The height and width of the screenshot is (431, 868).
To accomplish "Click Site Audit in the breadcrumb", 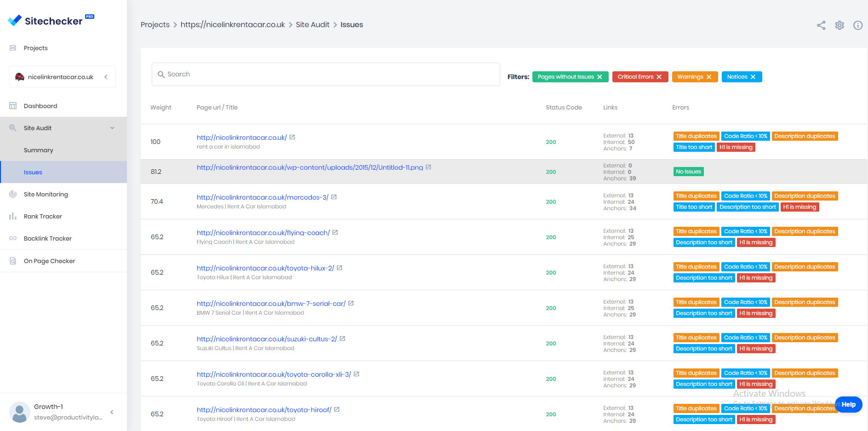I will click(313, 25).
